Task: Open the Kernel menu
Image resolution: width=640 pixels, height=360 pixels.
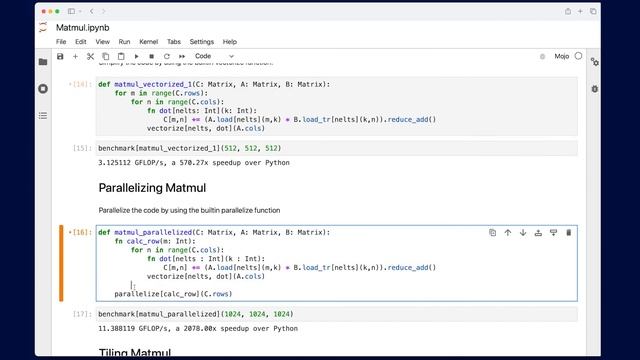Action: point(149,42)
